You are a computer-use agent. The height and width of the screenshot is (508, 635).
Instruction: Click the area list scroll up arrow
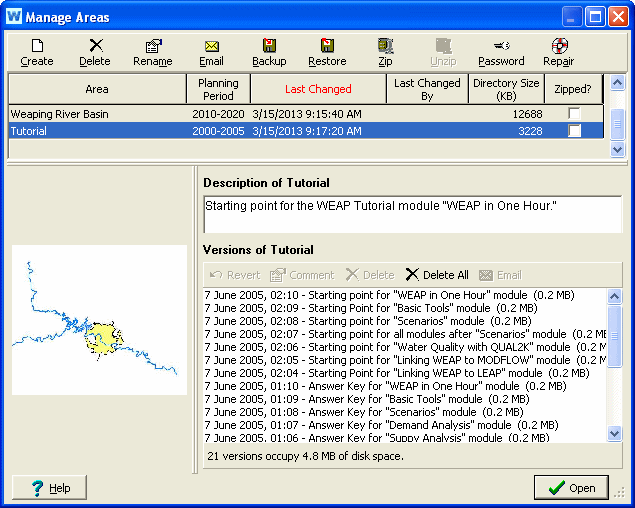(617, 83)
